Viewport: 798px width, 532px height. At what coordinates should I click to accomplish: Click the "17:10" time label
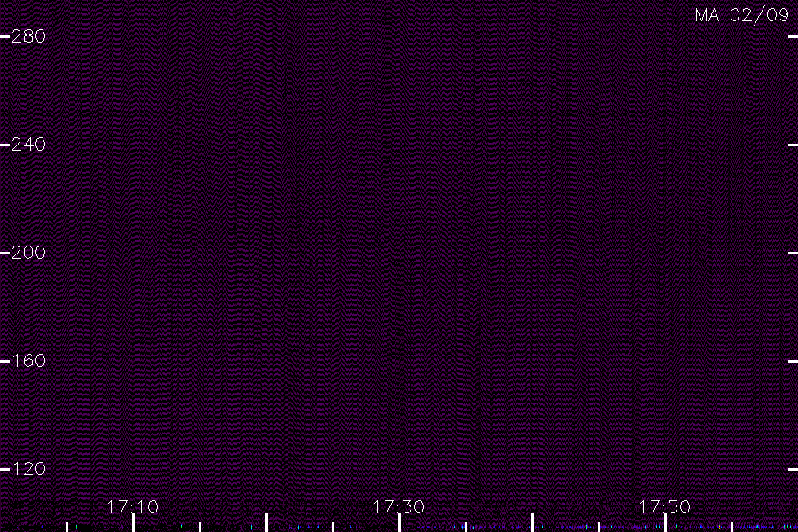pyautogui.click(x=133, y=507)
